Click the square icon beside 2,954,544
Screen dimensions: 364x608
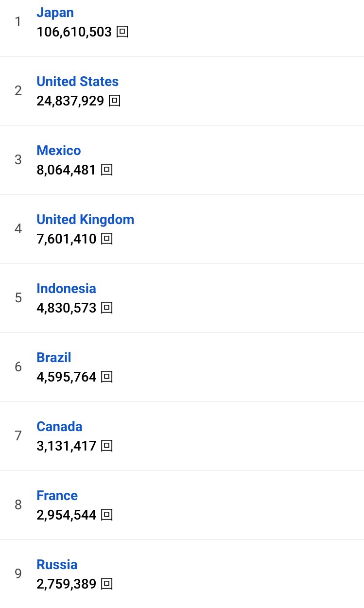click(x=107, y=515)
